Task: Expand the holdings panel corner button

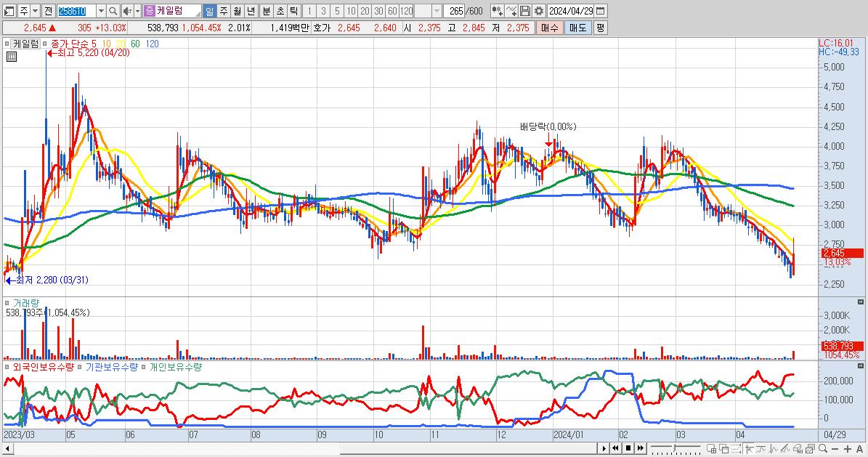Action: click(860, 366)
